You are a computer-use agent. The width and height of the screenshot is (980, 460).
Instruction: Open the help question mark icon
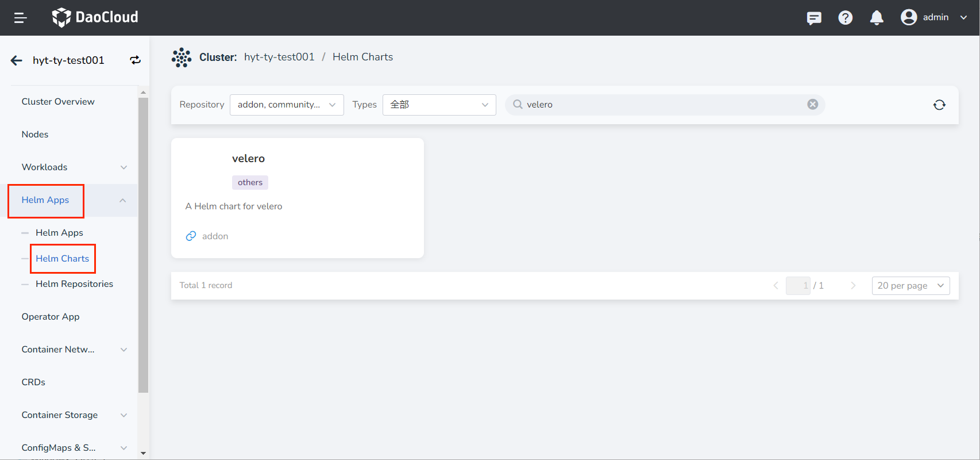[x=845, y=18]
